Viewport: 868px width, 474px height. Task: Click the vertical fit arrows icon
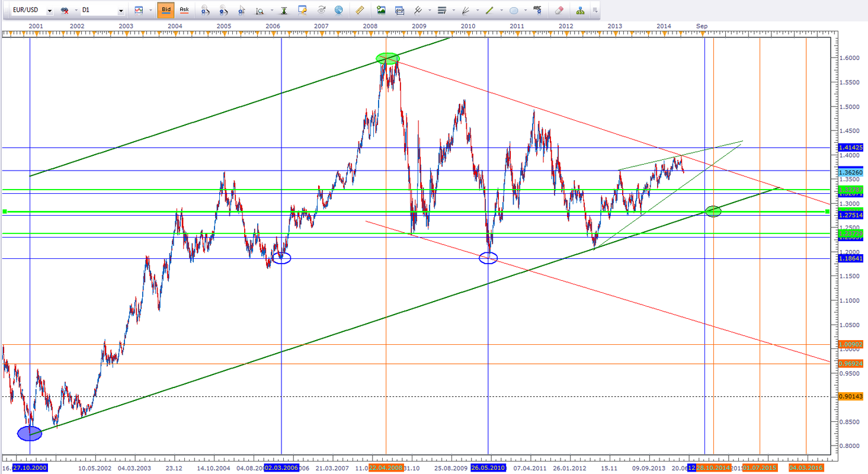(x=284, y=11)
